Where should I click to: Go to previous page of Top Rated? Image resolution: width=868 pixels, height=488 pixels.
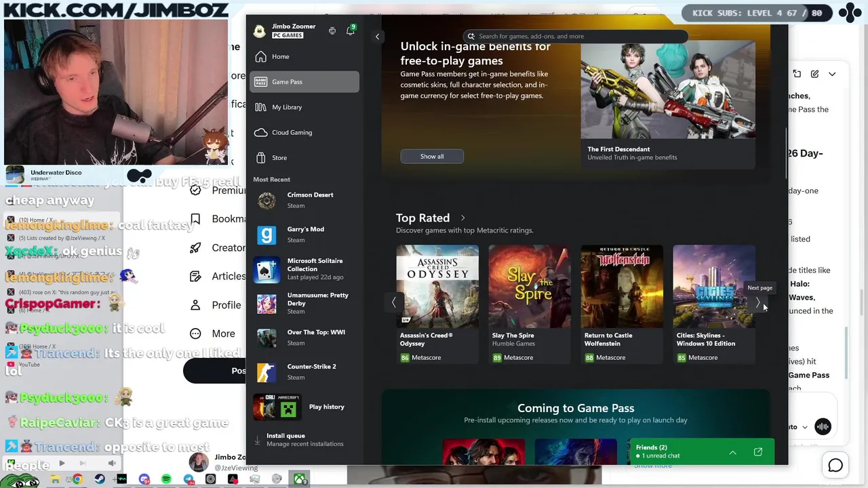click(393, 303)
